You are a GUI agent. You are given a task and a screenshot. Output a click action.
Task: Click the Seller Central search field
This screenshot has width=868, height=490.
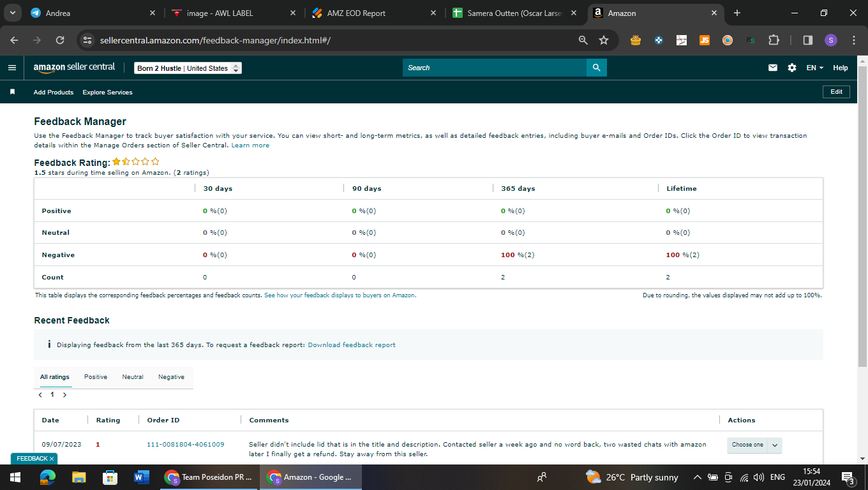point(495,68)
